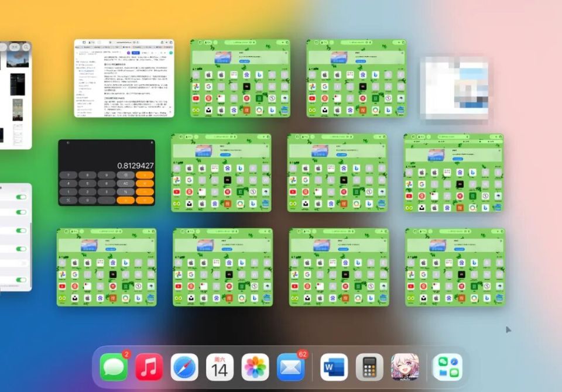Select the white document browser window
This screenshot has height=392, width=562.
click(x=124, y=78)
